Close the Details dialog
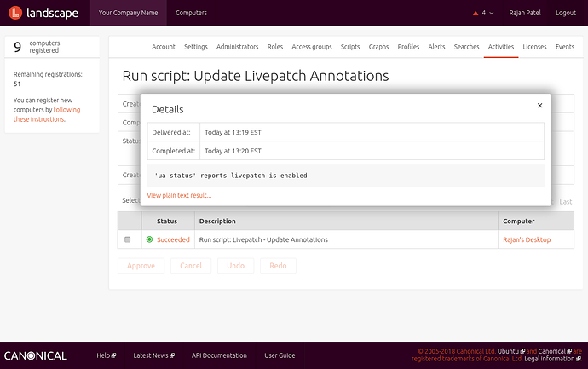The height and width of the screenshot is (369, 588). [539, 106]
